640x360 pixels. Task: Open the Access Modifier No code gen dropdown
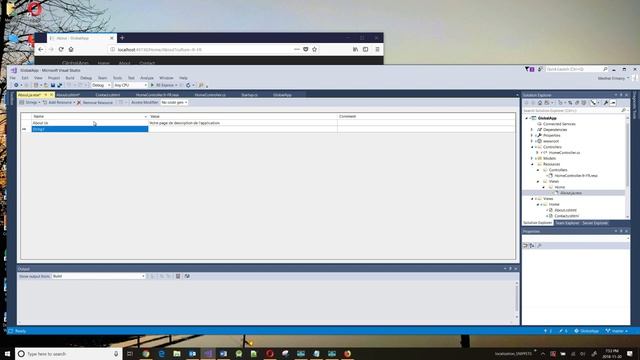tap(174, 102)
